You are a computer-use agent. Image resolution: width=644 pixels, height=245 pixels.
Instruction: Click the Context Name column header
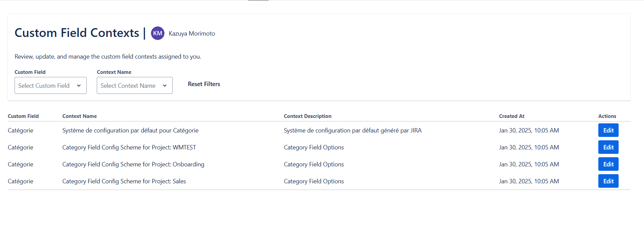80,116
